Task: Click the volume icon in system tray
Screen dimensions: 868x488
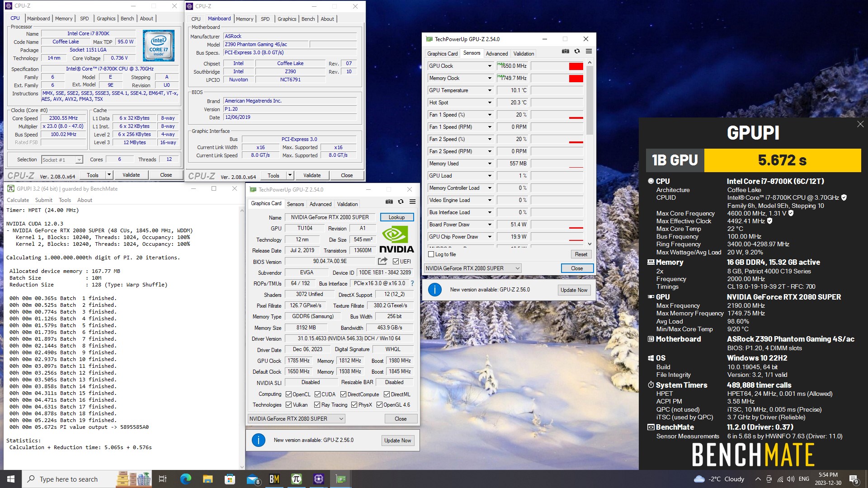Action: click(x=791, y=479)
